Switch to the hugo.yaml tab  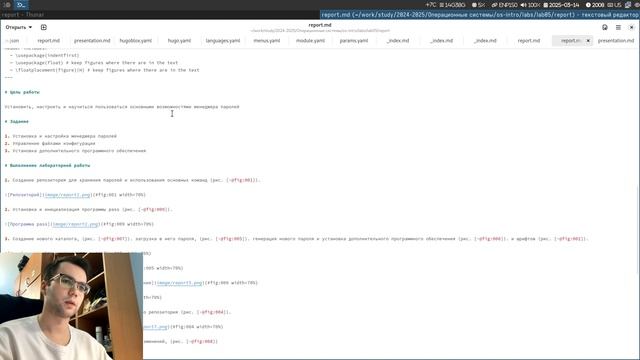pos(179,40)
